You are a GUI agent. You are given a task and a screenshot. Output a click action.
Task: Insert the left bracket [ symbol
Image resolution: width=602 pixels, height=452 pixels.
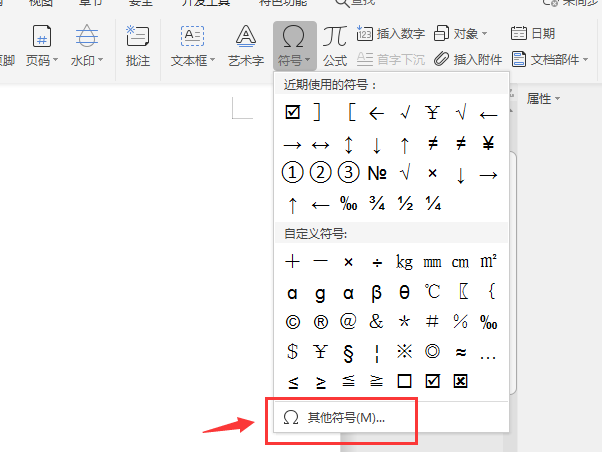(x=351, y=113)
